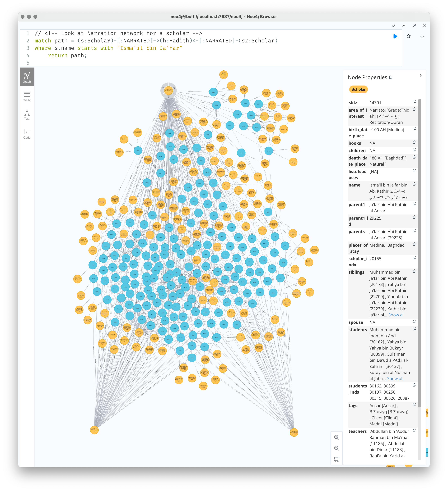Click the download export icon
Image resolution: width=448 pixels, height=491 pixels.
point(422,36)
